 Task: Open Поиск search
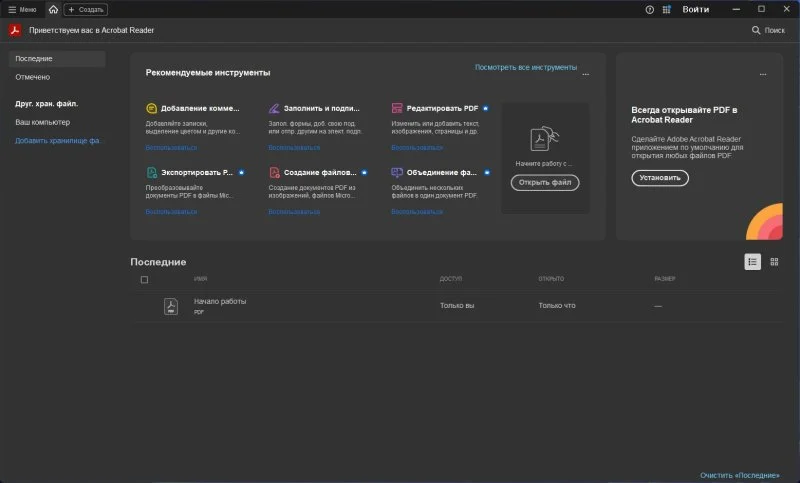pyautogui.click(x=768, y=30)
